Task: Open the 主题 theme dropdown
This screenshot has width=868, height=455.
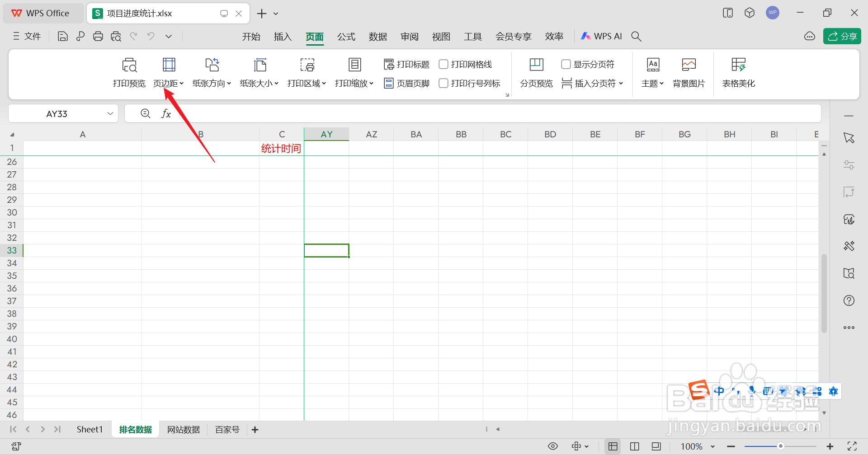Action: click(x=652, y=73)
